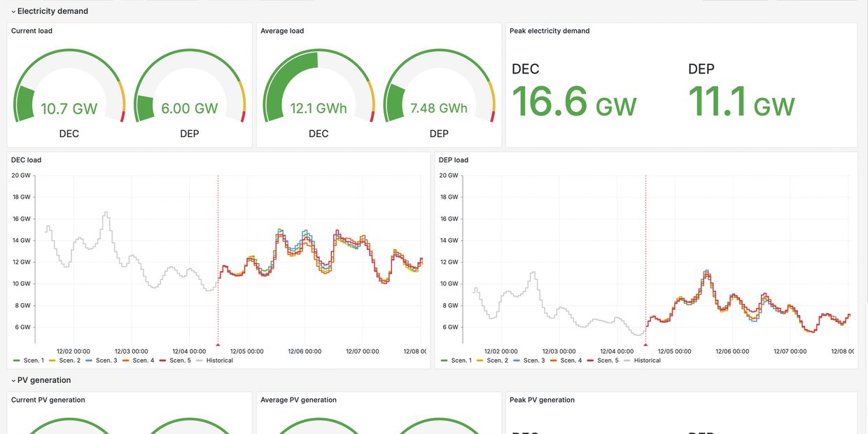Toggle Scen. 2 in DEP load legend

coord(497,360)
